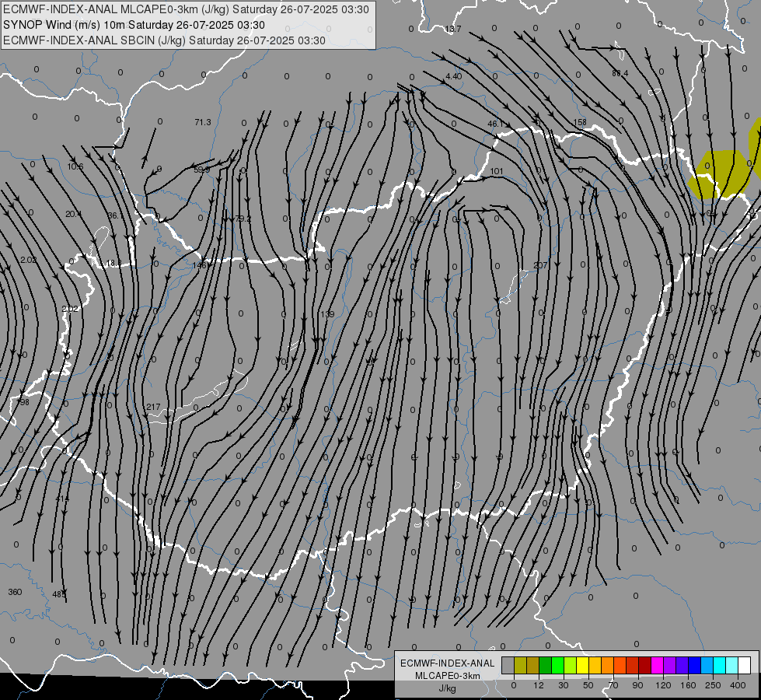
Task: Click the J/kg unit label in legend
Action: (x=447, y=688)
